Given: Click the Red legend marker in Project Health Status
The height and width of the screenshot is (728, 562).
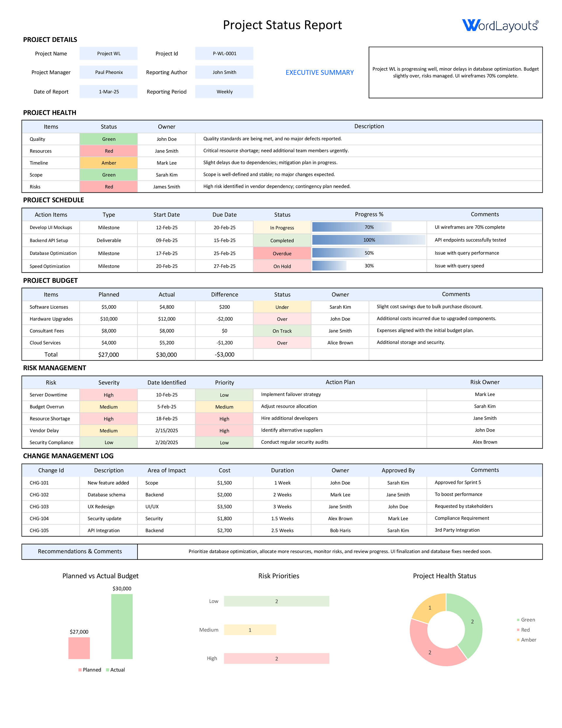Looking at the screenshot, I should tap(518, 630).
